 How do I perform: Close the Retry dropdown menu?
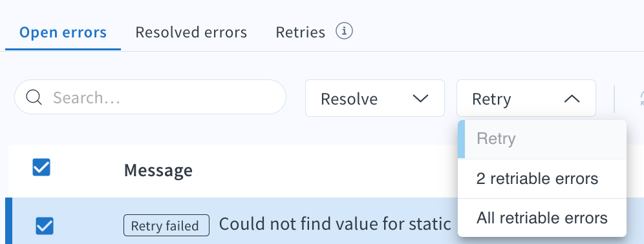[x=526, y=98]
